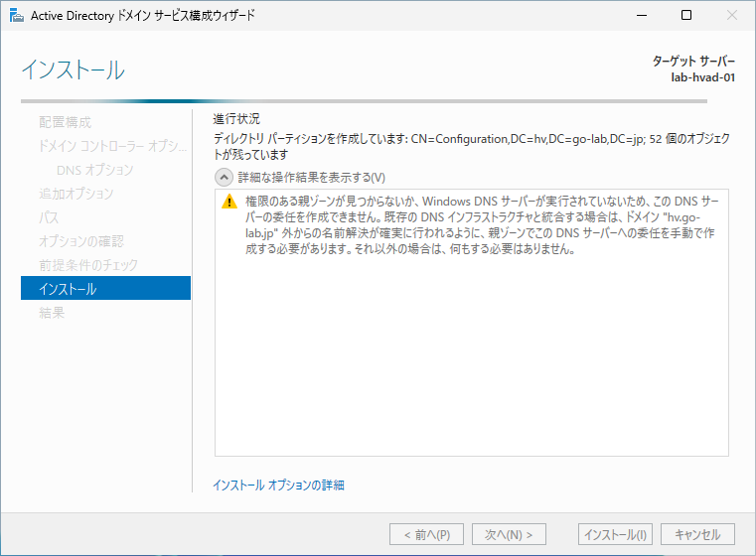
Task: Select the オプションの確認 step
Action: coord(81,241)
